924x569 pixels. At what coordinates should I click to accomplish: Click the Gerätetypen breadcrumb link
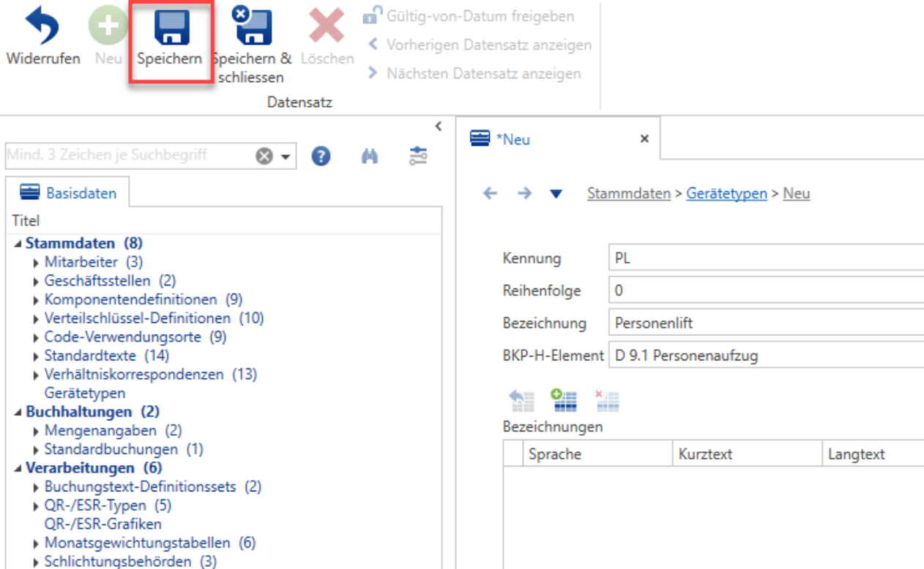point(727,193)
